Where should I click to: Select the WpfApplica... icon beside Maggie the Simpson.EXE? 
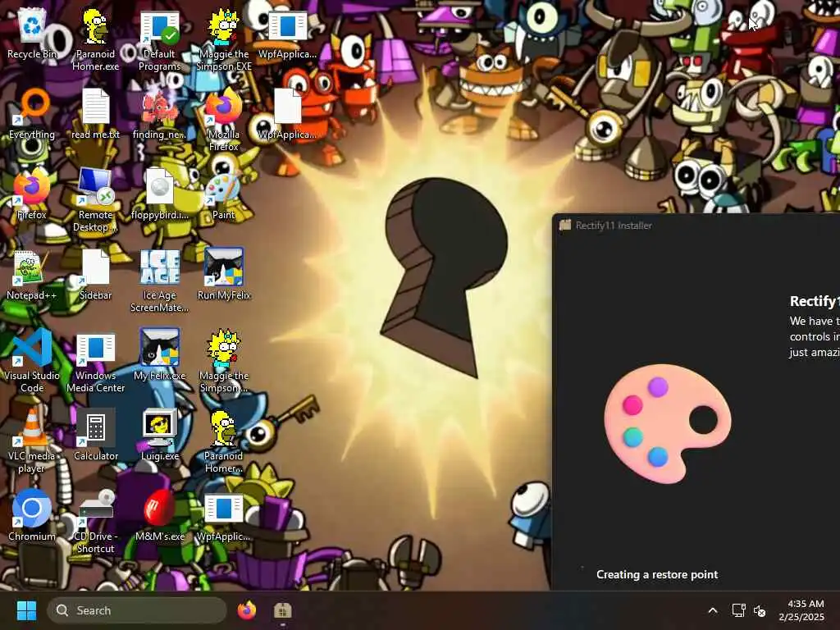point(287,34)
